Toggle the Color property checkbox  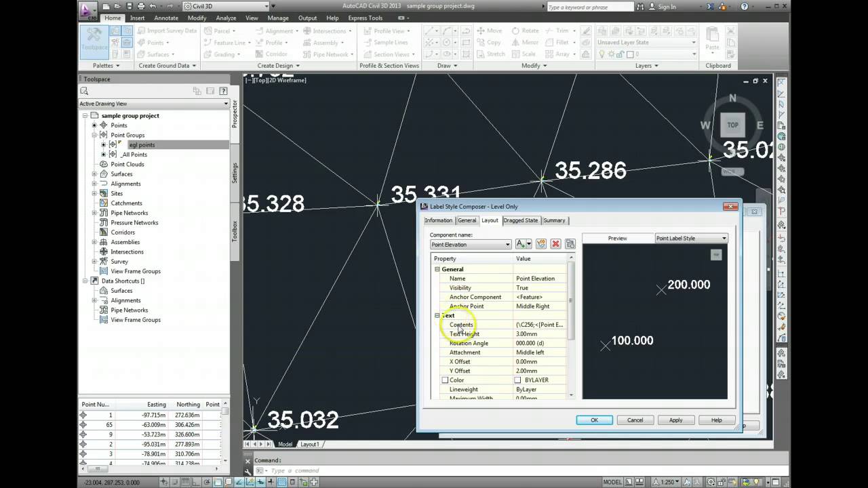(445, 380)
